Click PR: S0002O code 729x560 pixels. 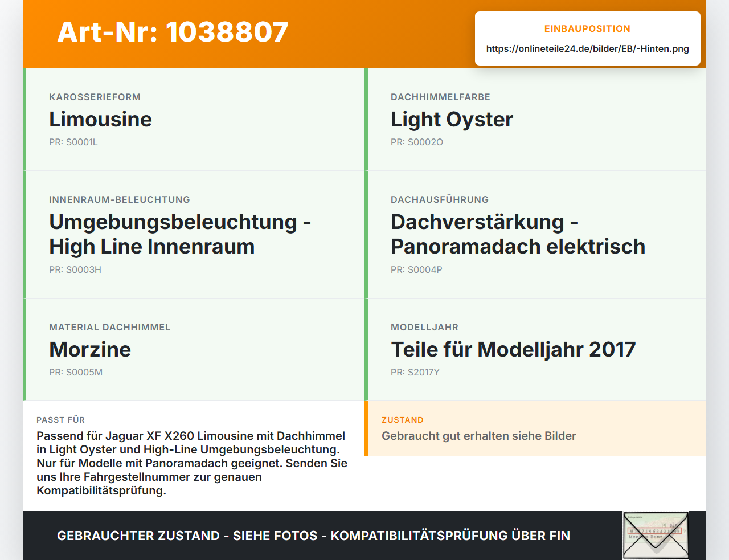tap(417, 142)
